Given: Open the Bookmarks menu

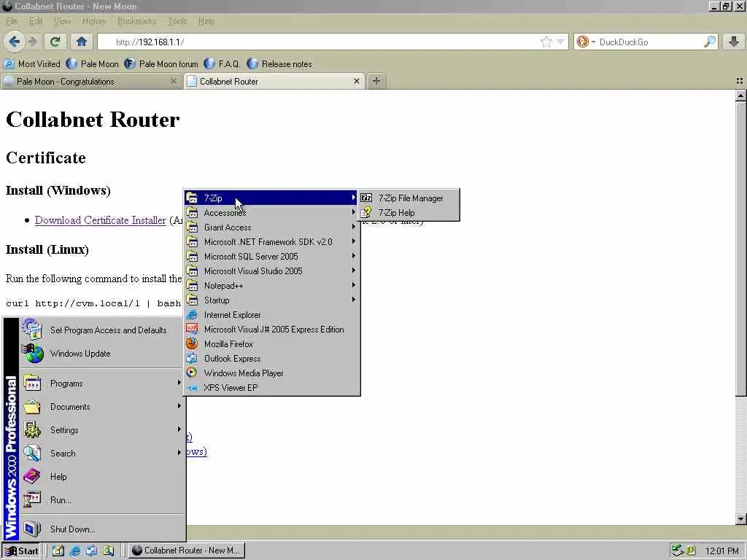Looking at the screenshot, I should point(136,21).
